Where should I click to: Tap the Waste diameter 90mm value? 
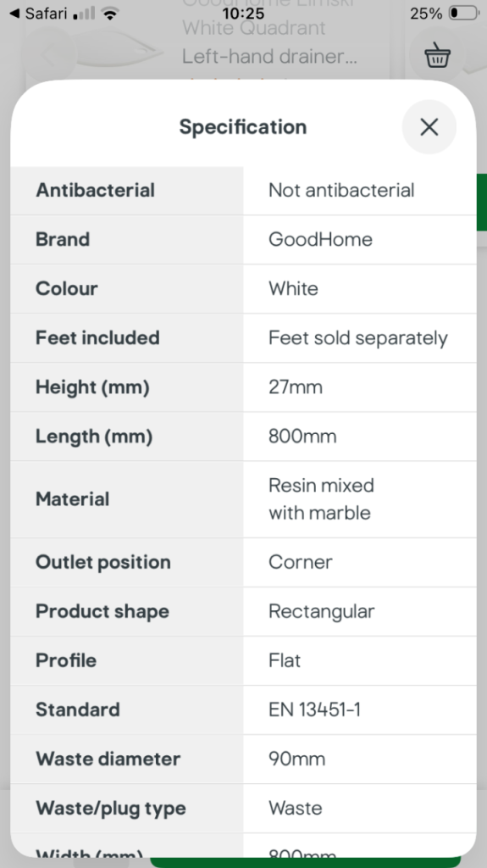coord(296,759)
